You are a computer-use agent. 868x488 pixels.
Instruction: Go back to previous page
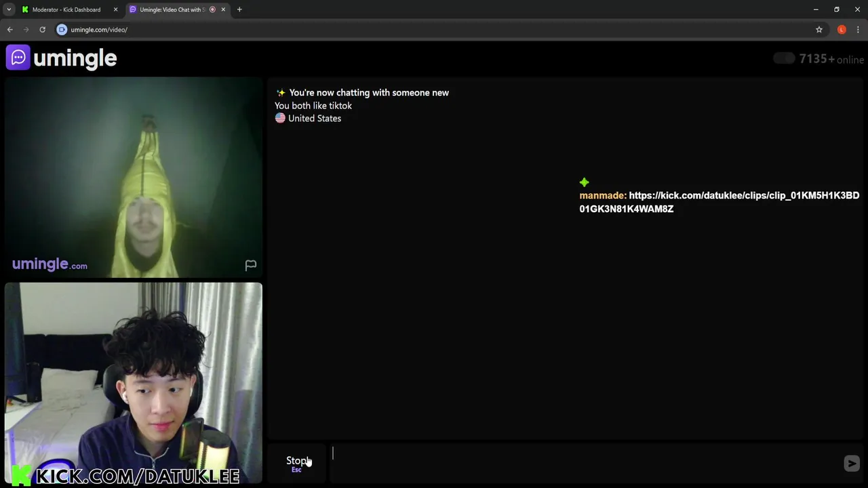click(x=9, y=30)
